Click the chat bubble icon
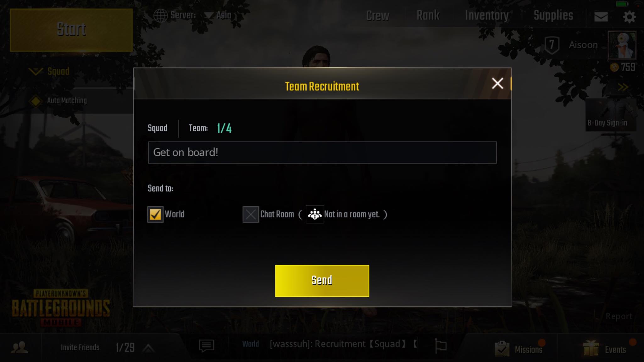The image size is (644, 362). [207, 346]
